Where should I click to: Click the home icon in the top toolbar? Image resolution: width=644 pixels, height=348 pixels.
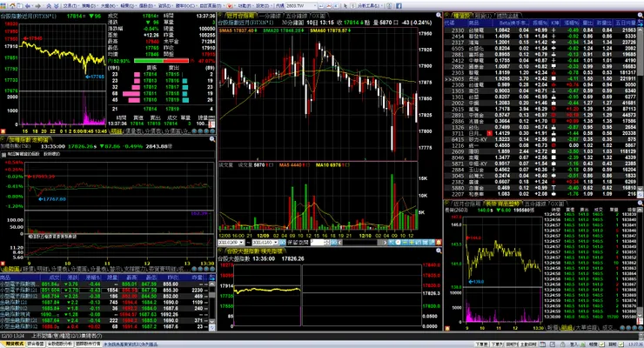[12, 6]
